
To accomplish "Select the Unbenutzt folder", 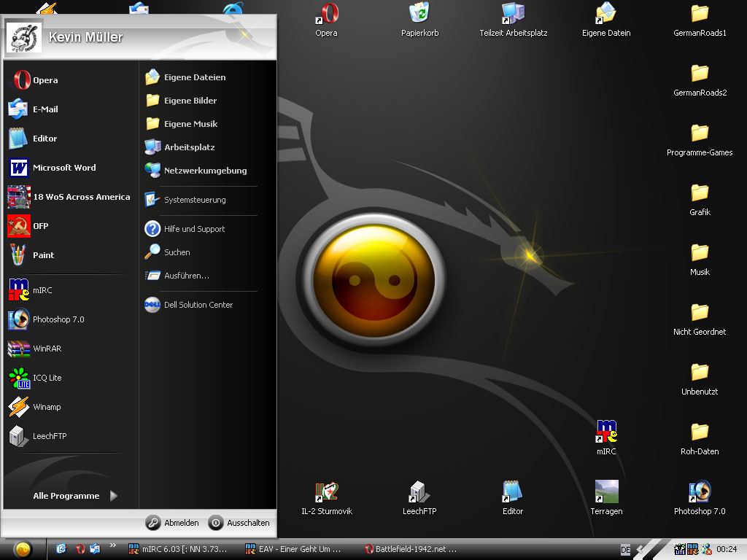I will (700, 379).
